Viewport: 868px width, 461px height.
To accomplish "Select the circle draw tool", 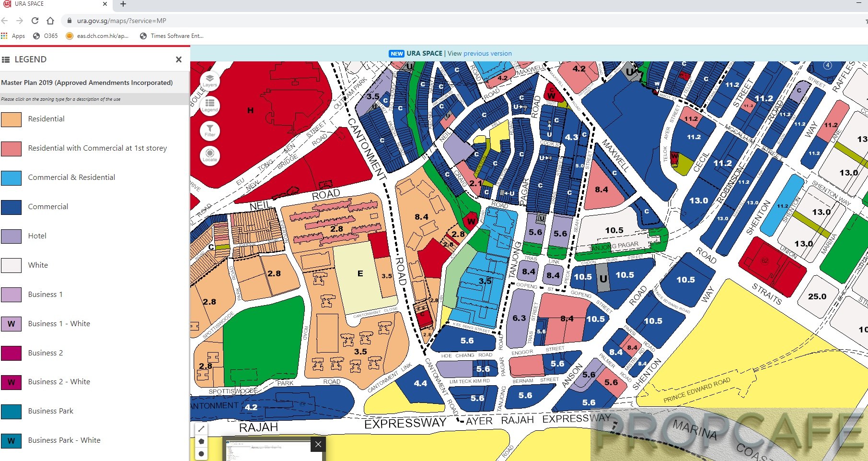I will (x=201, y=454).
